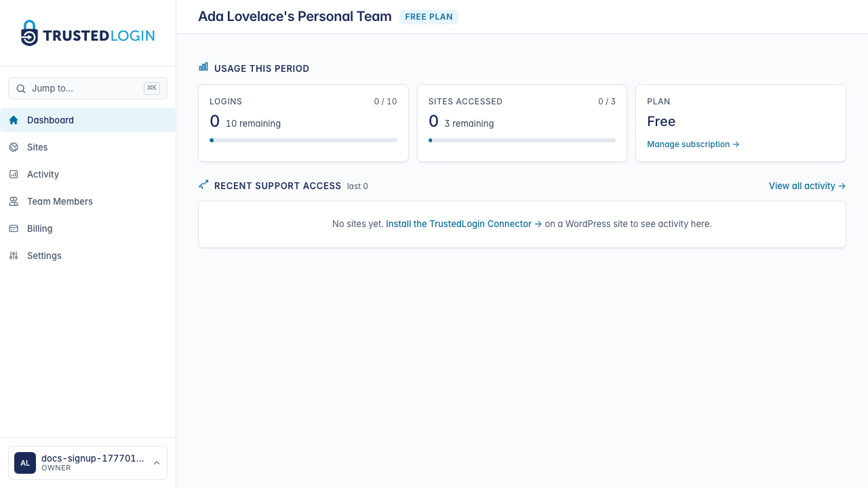Click the Dashboard home icon
The width and height of the screenshot is (868, 488).
(14, 120)
